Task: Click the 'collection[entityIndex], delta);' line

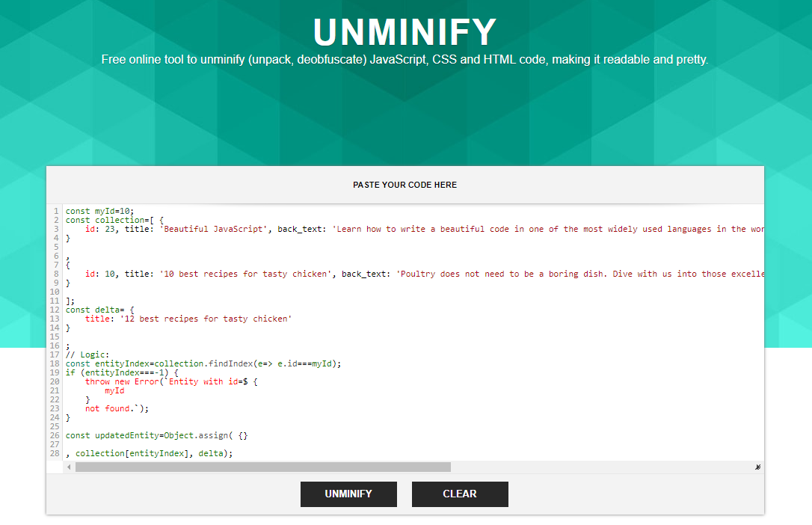Action: tap(149, 453)
